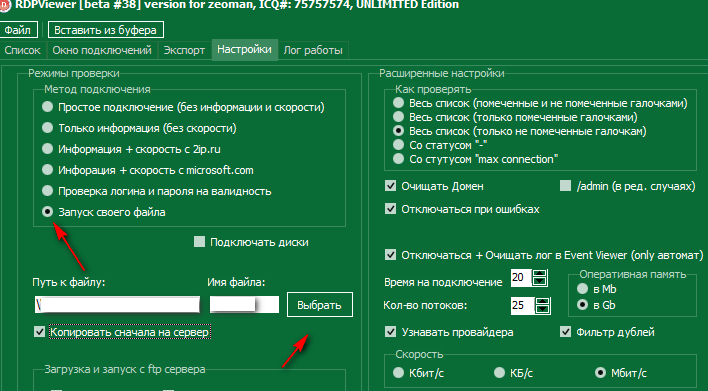The height and width of the screenshot is (391, 708).
Task: Click the Вставить из буфера button
Action: click(x=106, y=30)
